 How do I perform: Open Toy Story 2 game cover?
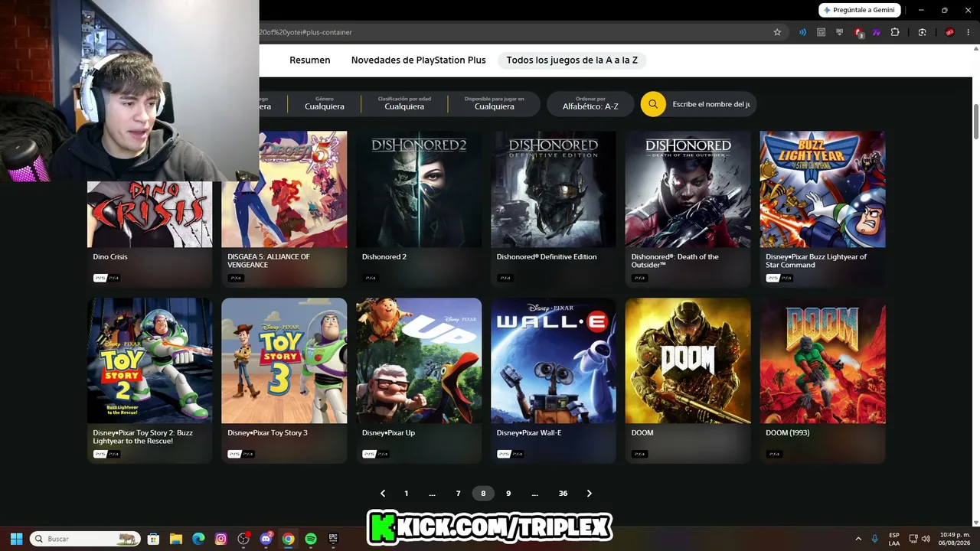coord(150,360)
